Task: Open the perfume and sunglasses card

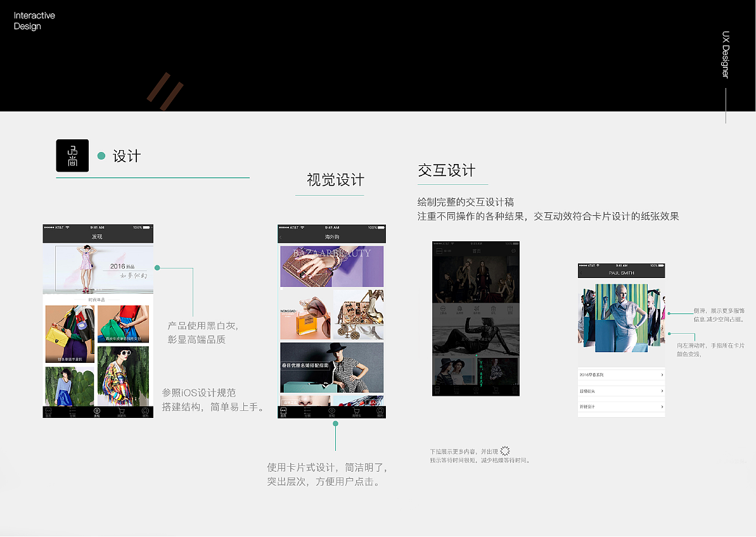Action: pos(305,315)
